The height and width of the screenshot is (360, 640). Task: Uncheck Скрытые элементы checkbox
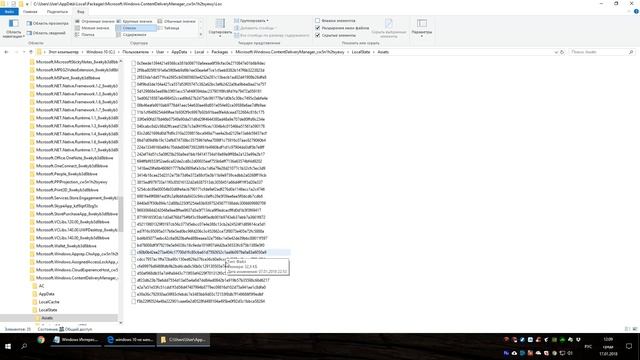[317, 36]
